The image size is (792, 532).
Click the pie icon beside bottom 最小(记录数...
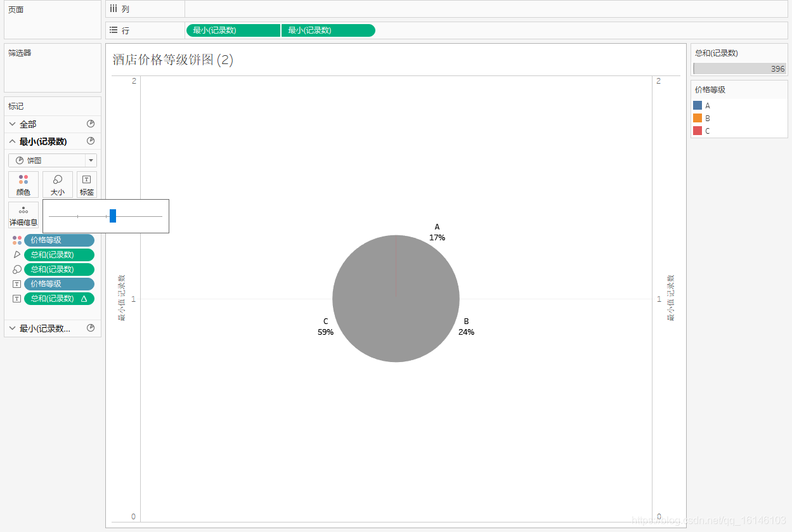91,328
